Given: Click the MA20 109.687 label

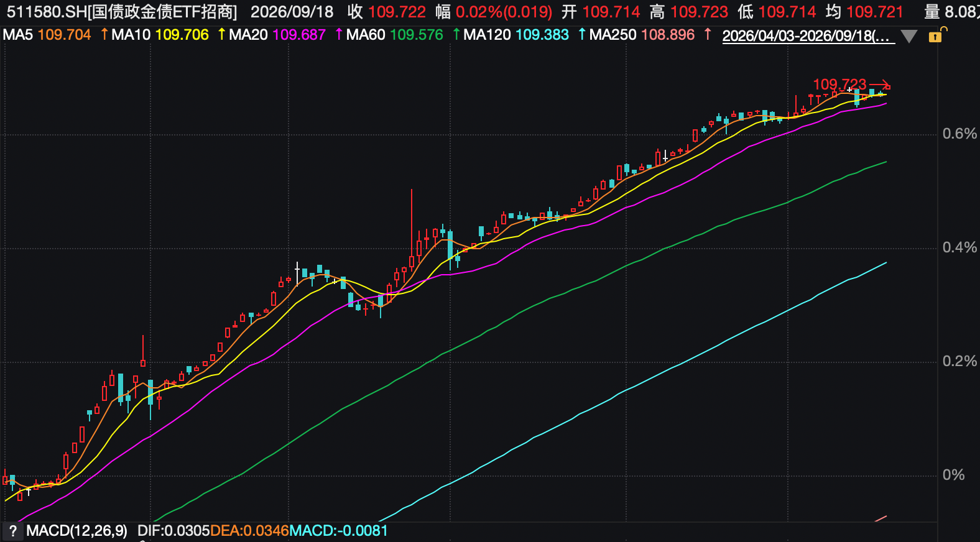Looking at the screenshot, I should click(277, 35).
